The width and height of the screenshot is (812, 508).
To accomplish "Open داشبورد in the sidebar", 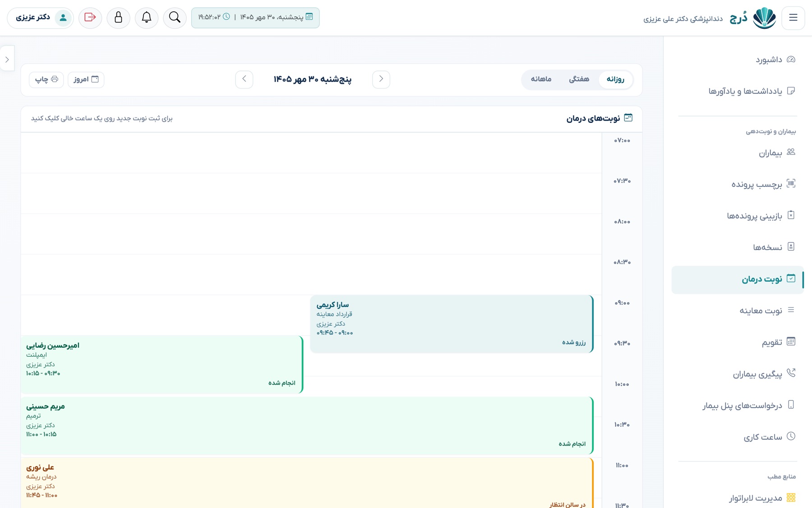I will pyautogui.click(x=738, y=60).
